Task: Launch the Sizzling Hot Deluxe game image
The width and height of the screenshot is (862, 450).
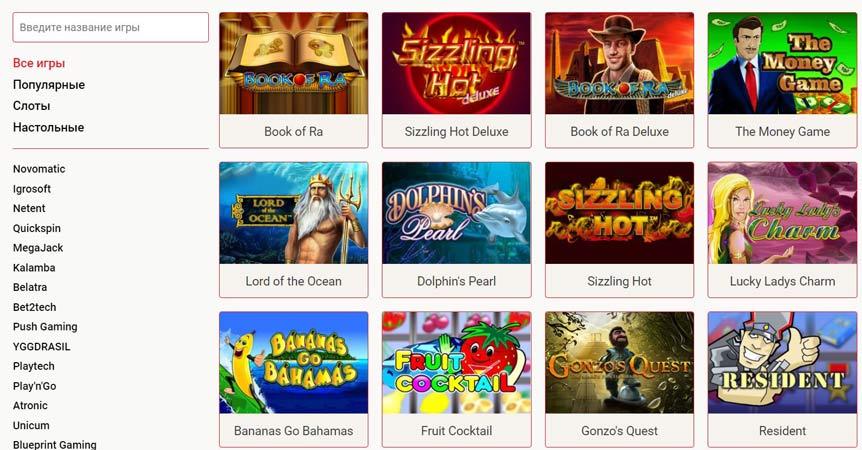Action: pos(456,63)
